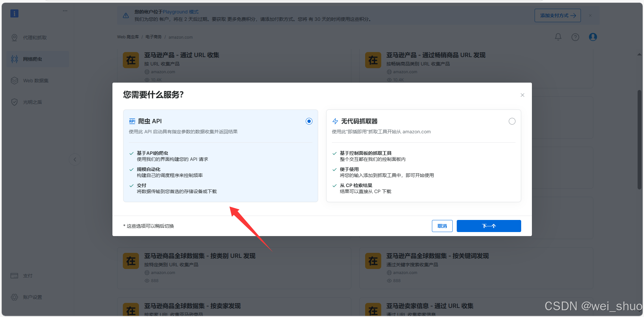
Task: Close the 您需要什么服务 dialog
Action: (x=522, y=95)
